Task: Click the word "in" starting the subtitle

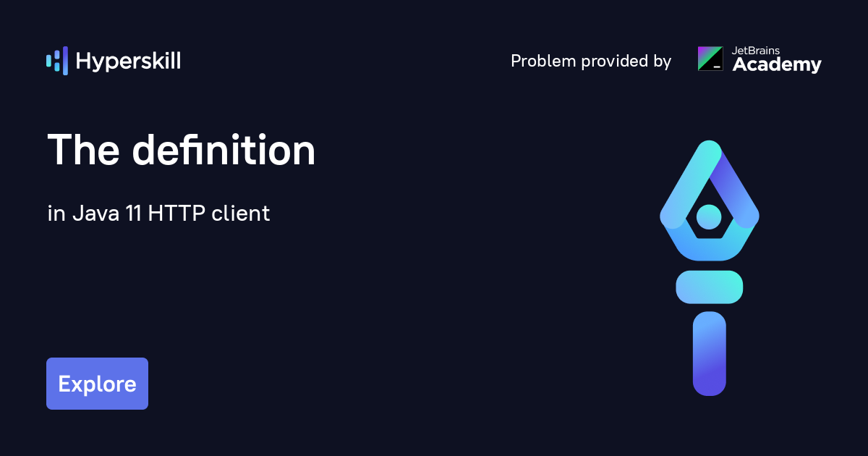Action: pos(56,214)
